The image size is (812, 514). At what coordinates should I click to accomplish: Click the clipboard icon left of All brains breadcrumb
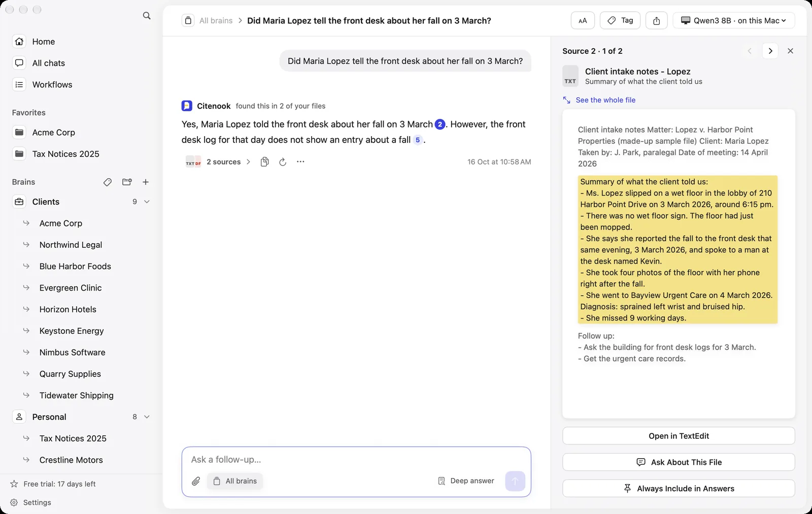pos(188,21)
